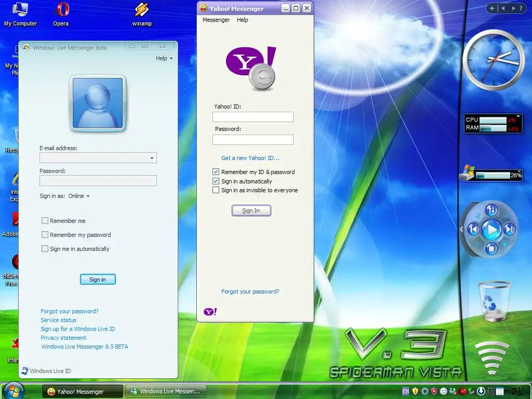Expand the CPU RAM gadget options arrow
The width and height of the screenshot is (532, 399).
[x=518, y=116]
